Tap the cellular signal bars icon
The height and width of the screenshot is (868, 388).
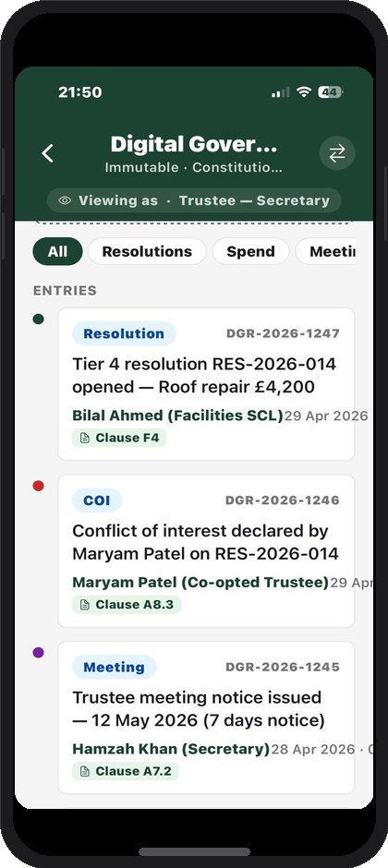[281, 92]
